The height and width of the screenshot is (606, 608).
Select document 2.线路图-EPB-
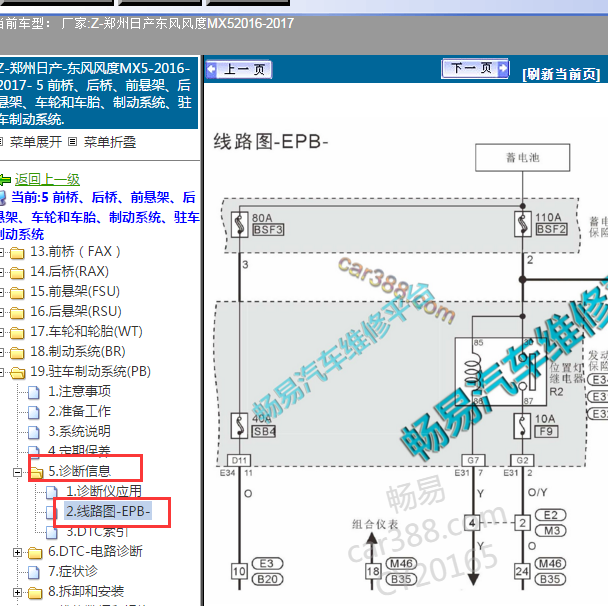(108, 512)
